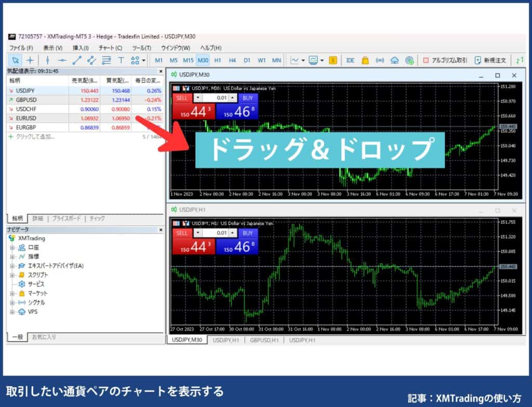The image size is (532, 407).
Task: Switch to ティック tab in Market Watch
Action: [x=97, y=219]
